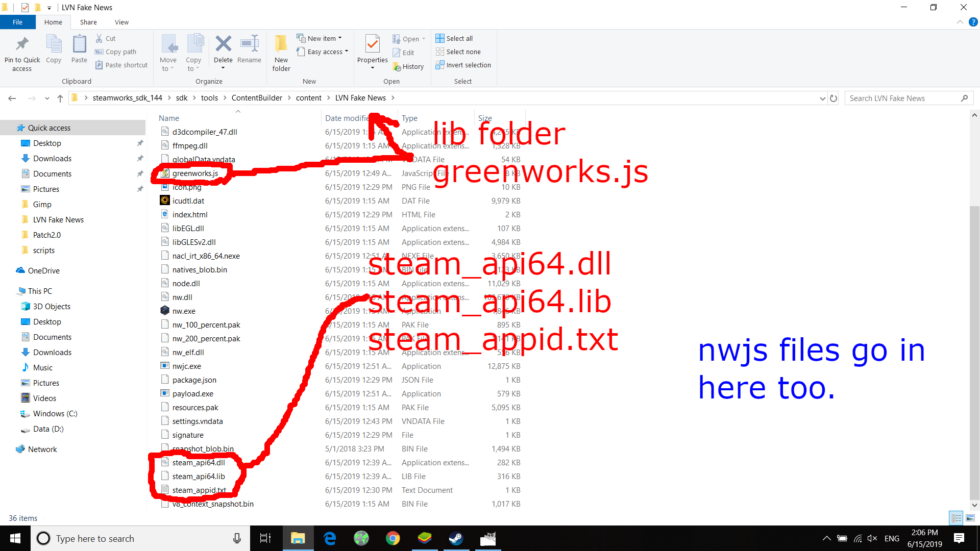This screenshot has width=980, height=551.
Task: Click Cut in the Clipboard group
Action: [x=106, y=38]
